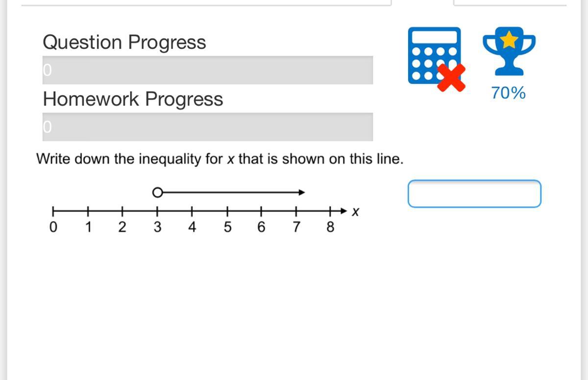Click the red cross on the calculator
Image resolution: width=588 pixels, height=380 pixels.
tap(451, 77)
